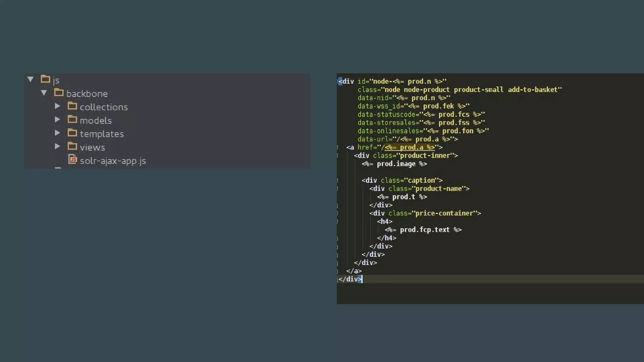Click the solr-ajax-app.js file icon
This screenshot has height=362, width=644.
pos(73,159)
